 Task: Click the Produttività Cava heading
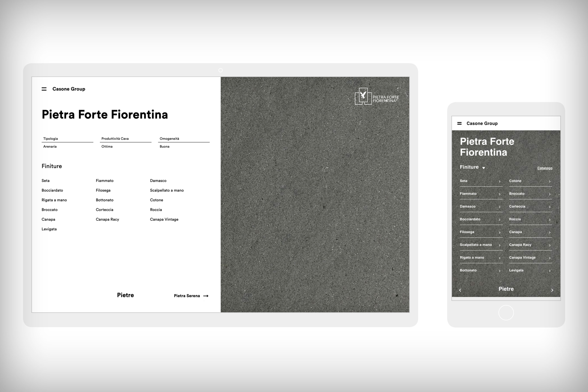click(x=115, y=139)
